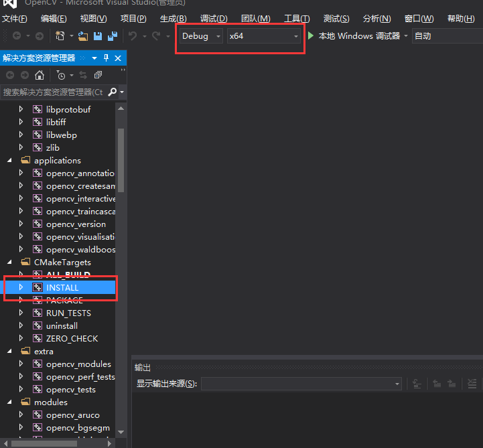Image resolution: width=483 pixels, height=448 pixels.
Task: Click the save all files icon
Action: [113, 36]
